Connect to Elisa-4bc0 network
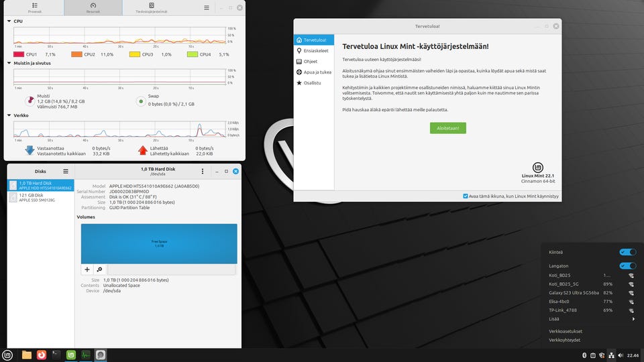 coord(592,301)
